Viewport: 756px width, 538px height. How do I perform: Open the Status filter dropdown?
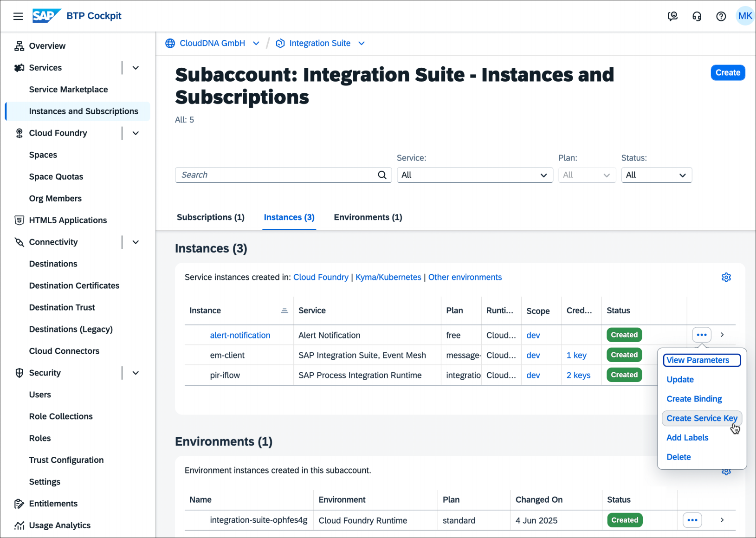pyautogui.click(x=656, y=175)
